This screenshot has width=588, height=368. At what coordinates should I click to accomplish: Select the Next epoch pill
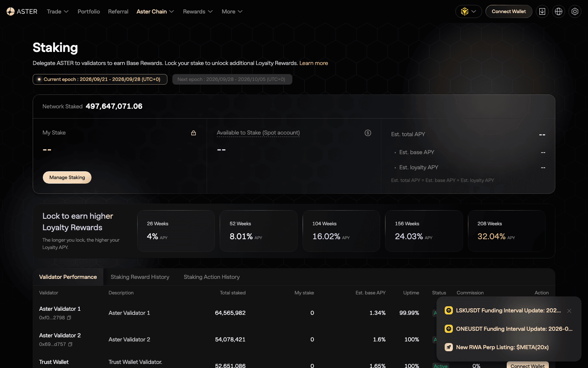pyautogui.click(x=232, y=79)
